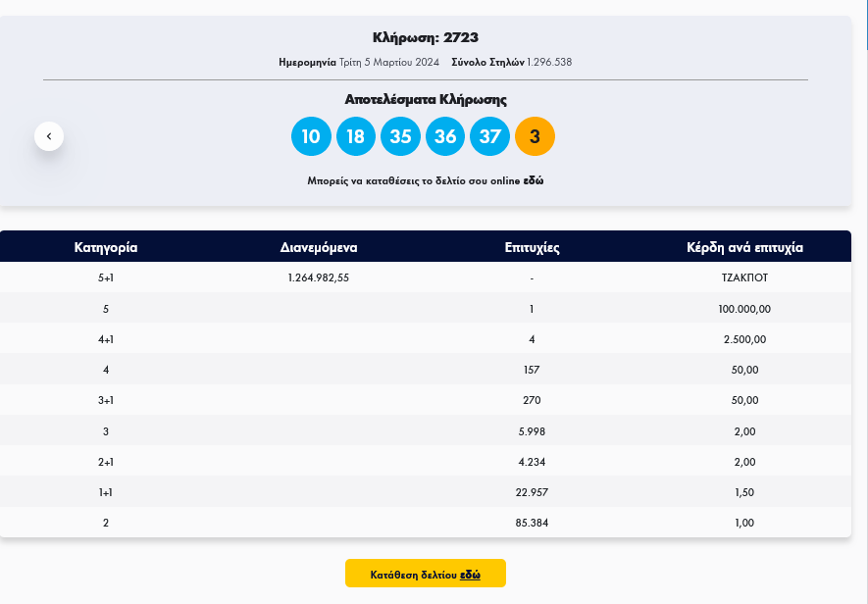Click the 'Κατηγορία' column header
This screenshot has width=868, height=604.
[106, 247]
